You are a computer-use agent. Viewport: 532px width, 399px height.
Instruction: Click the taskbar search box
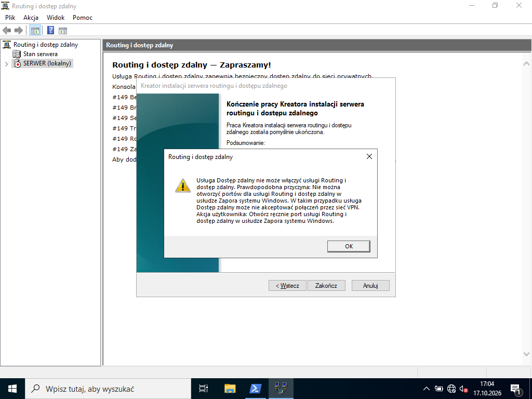pos(108,389)
